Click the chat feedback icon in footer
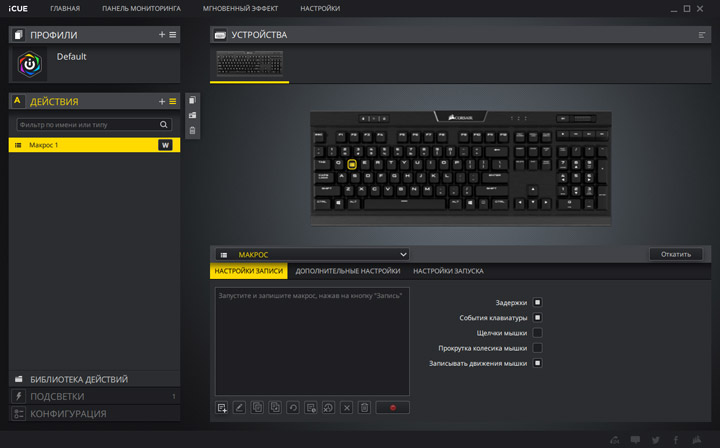 click(635, 440)
